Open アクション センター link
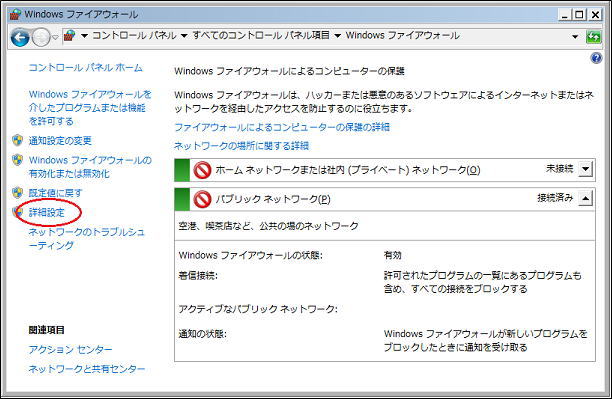This screenshot has height=399, width=612. [70, 349]
